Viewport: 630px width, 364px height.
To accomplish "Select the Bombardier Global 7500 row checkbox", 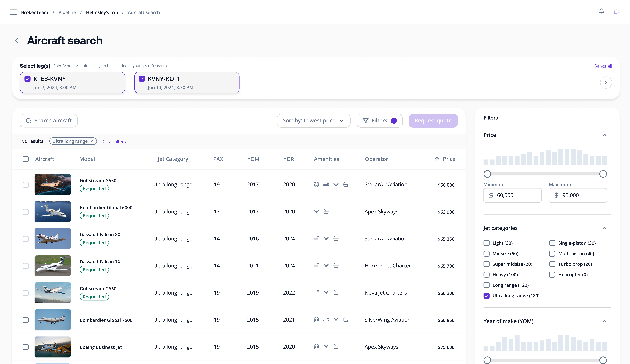I will coord(26,320).
